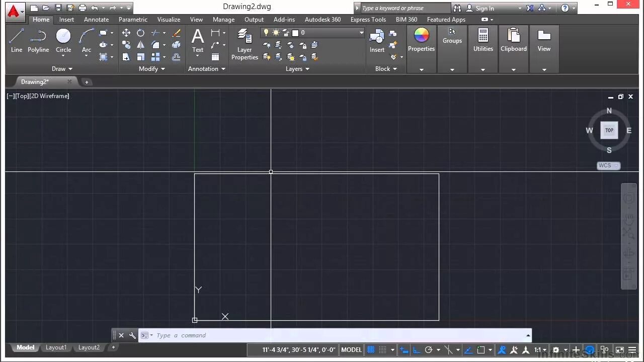Click the Rotate tool icon

point(140,33)
